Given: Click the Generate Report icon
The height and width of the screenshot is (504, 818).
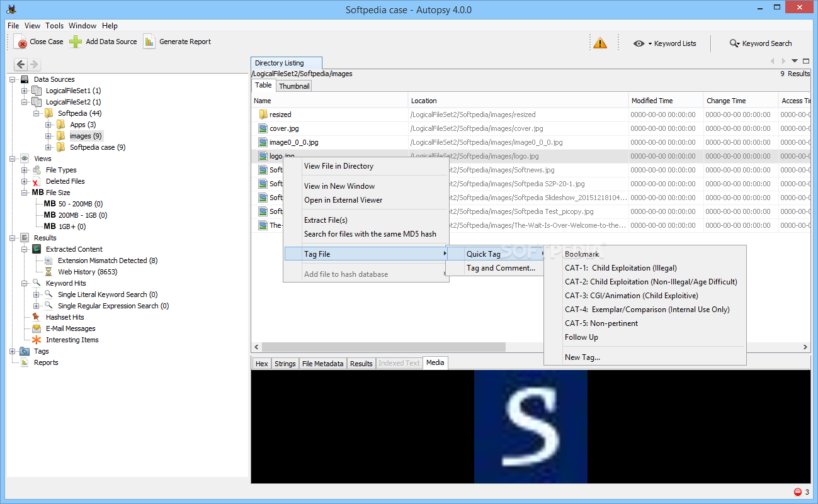Looking at the screenshot, I should tap(149, 42).
